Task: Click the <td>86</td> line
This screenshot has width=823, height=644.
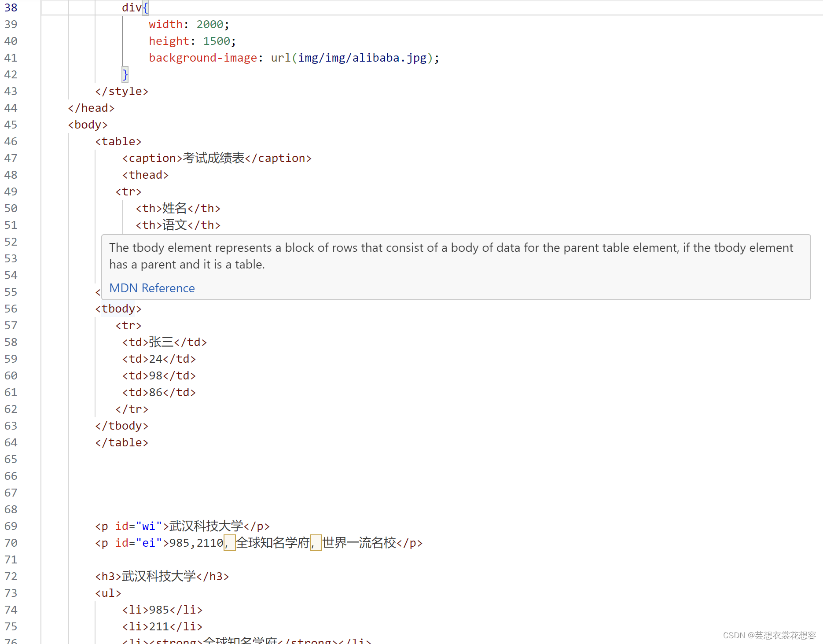Action: 159,392
